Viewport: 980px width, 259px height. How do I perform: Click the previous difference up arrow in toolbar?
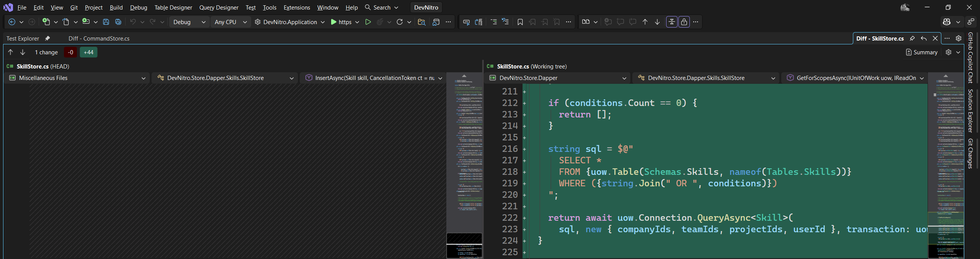pyautogui.click(x=645, y=22)
